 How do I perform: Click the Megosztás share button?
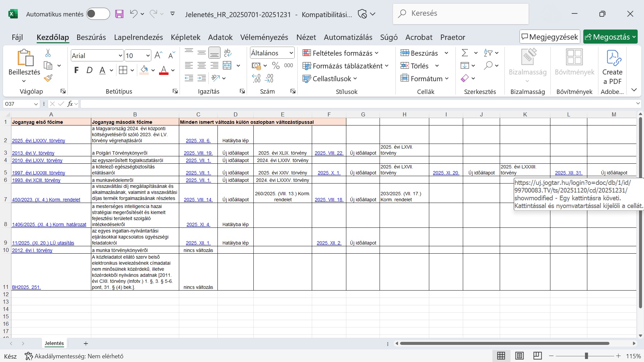607,37
